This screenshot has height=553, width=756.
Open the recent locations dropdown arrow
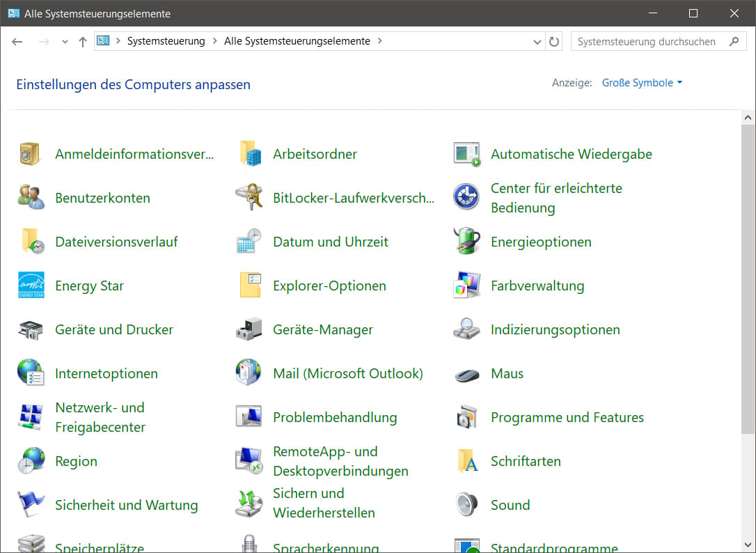click(65, 42)
